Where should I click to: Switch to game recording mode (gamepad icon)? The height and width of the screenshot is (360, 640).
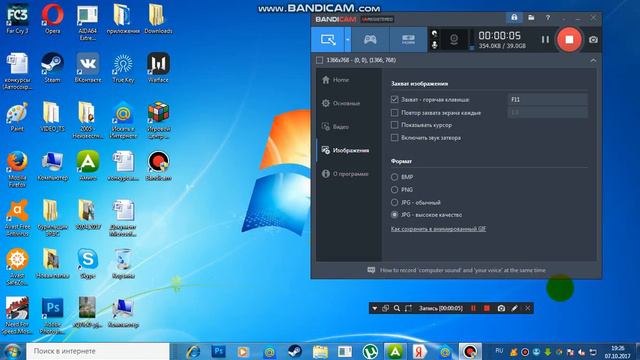pos(370,40)
